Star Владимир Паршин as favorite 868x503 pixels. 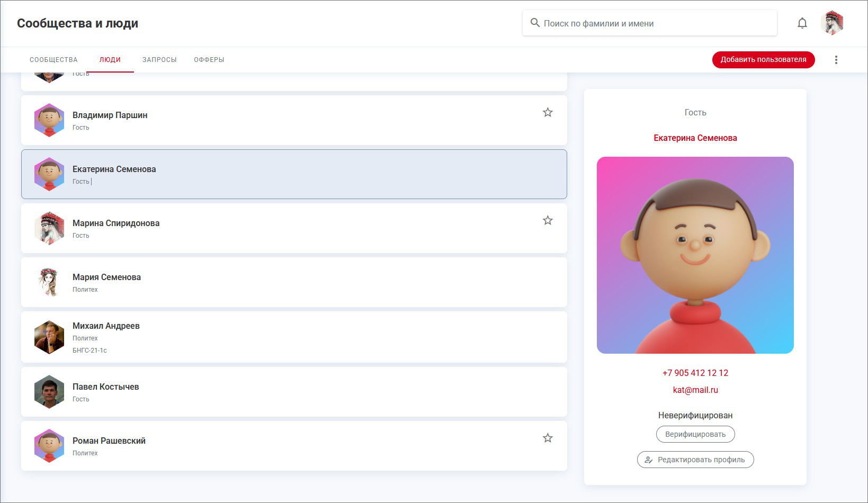pos(548,112)
